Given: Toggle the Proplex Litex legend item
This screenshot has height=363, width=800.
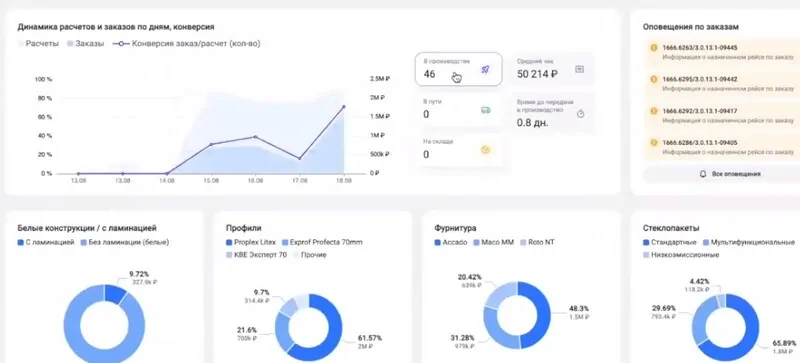Looking at the screenshot, I should pyautogui.click(x=251, y=242).
